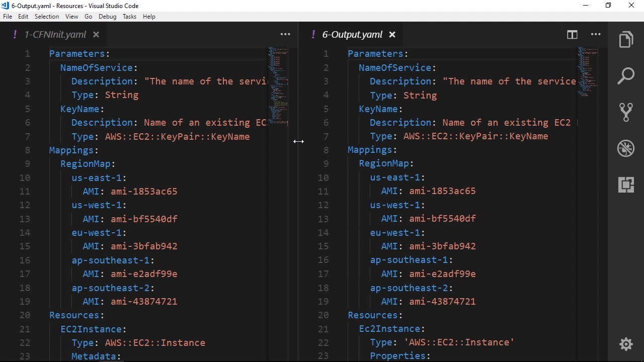This screenshot has height=362, width=644.
Task: Open the Search view in activity bar
Action: click(x=626, y=76)
